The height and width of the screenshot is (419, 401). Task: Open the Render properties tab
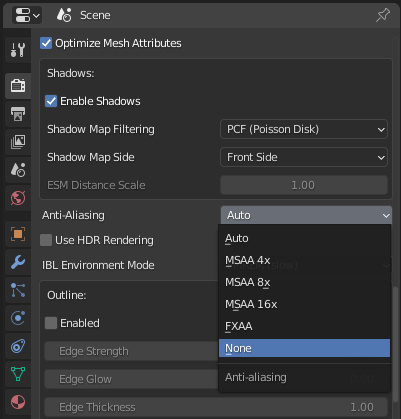pos(18,86)
